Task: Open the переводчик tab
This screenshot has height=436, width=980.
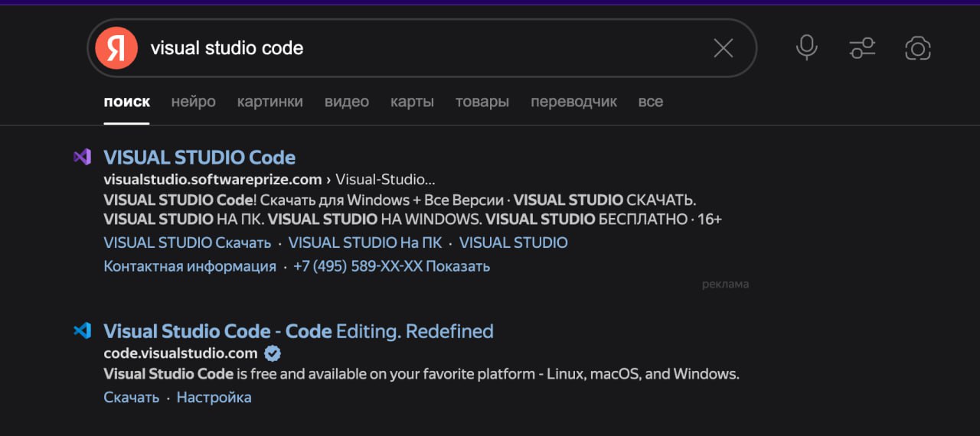Action: click(x=573, y=102)
